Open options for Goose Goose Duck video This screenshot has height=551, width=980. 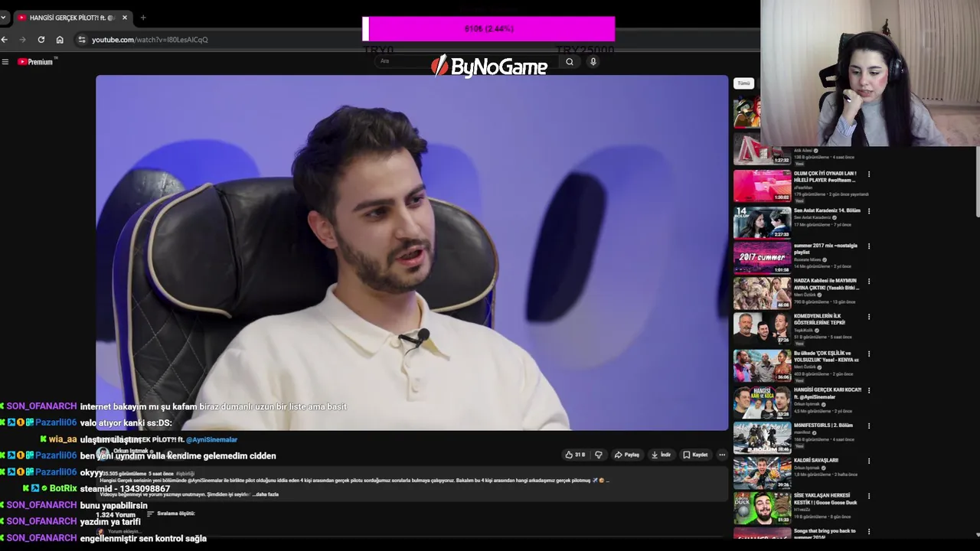[x=869, y=497]
